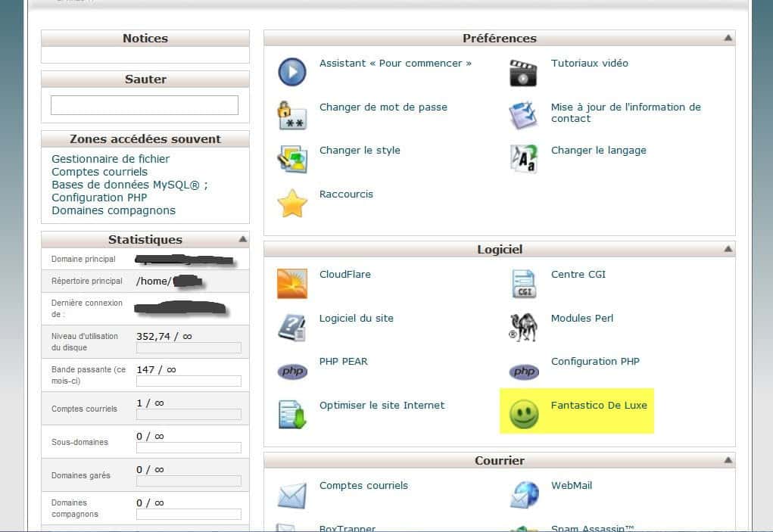
Task: Click the Notices panel header
Action: [145, 39]
